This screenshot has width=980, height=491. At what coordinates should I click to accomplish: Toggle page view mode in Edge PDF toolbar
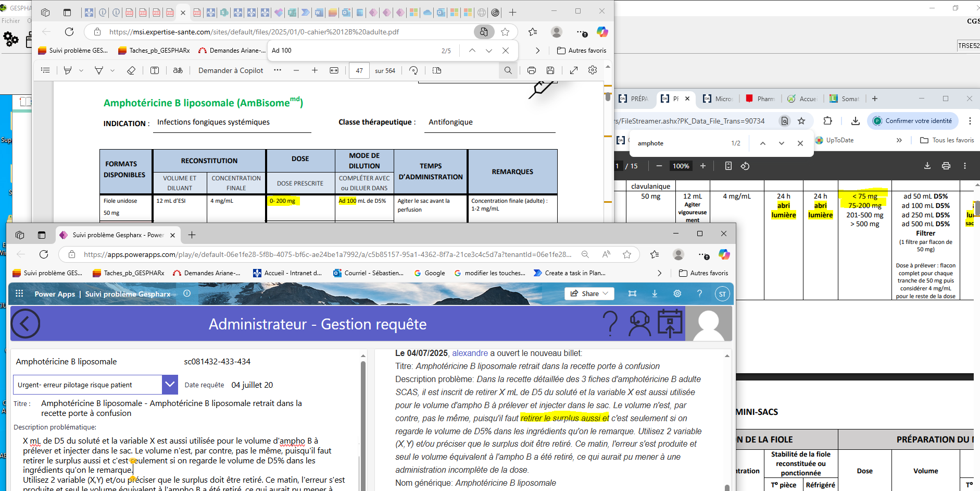point(437,70)
